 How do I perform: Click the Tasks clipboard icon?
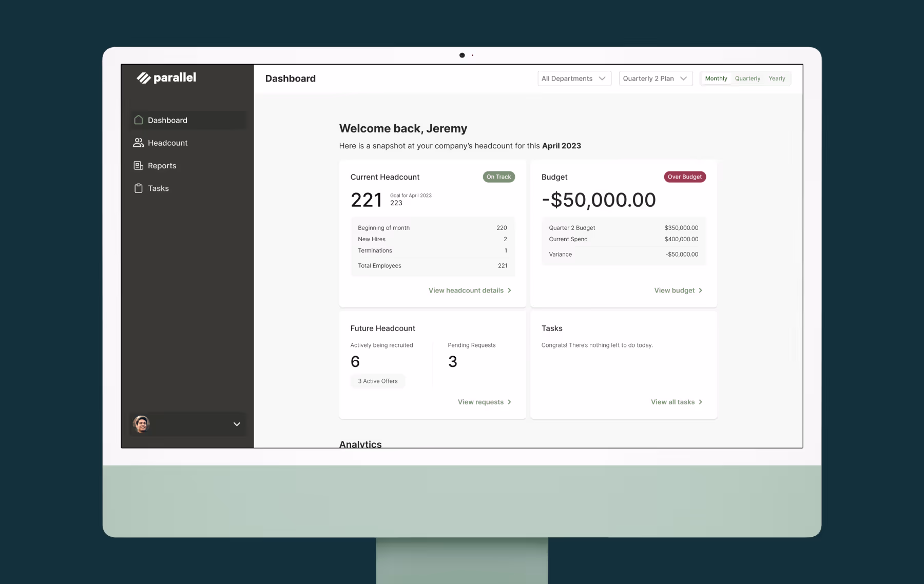tap(138, 188)
